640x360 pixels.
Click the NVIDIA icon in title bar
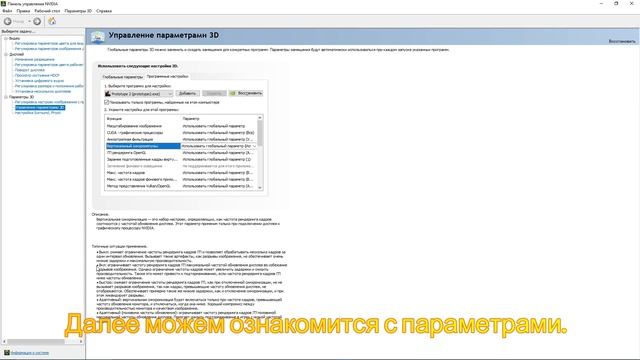(3, 3)
